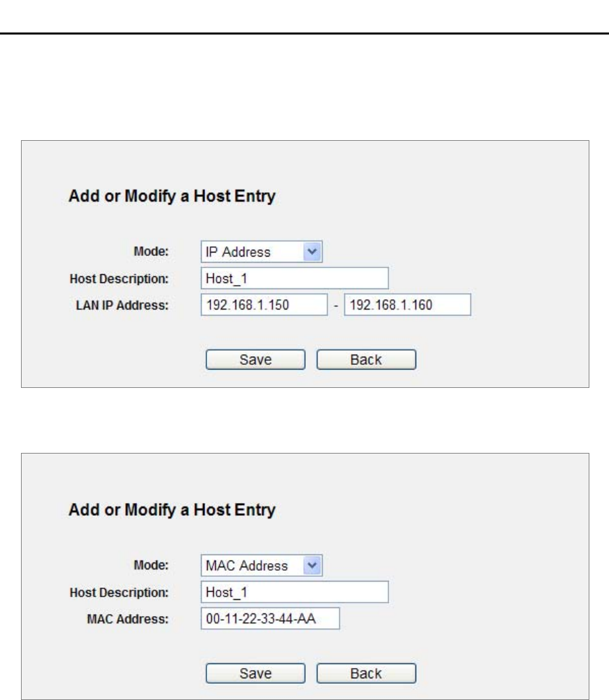Click Back in the IP Address host form

(x=366, y=359)
